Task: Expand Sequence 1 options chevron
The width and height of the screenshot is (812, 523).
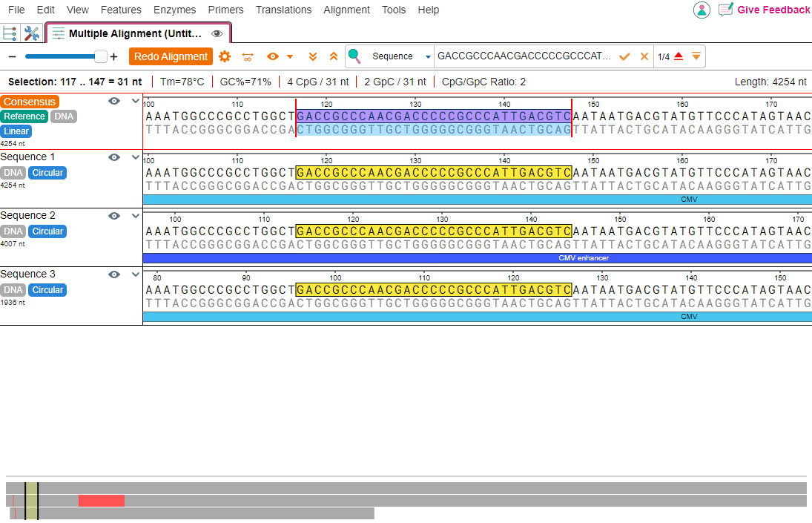Action: point(136,157)
